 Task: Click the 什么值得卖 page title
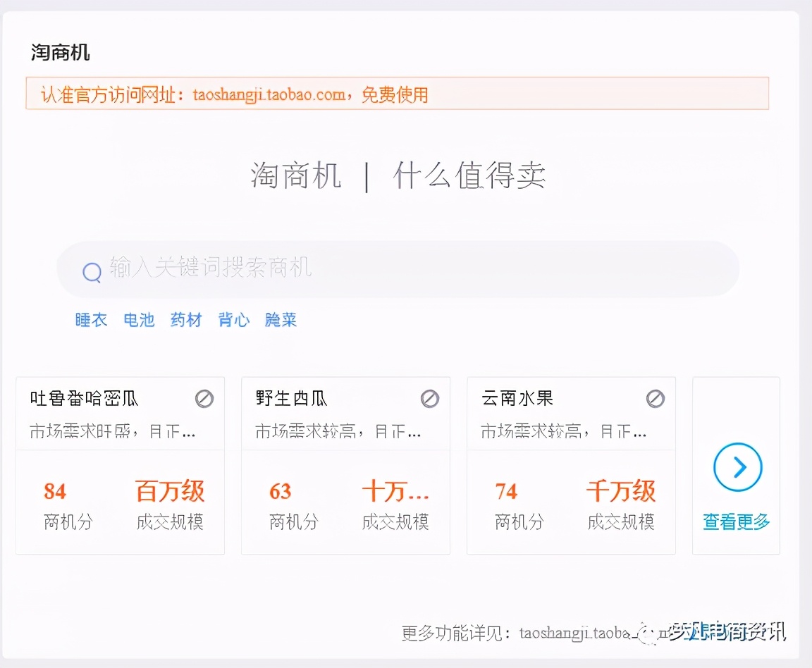coord(467,176)
